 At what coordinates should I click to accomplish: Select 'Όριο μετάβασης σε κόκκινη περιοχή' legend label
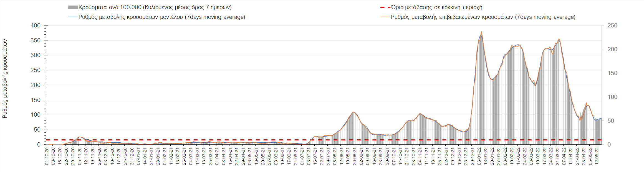[436, 7]
